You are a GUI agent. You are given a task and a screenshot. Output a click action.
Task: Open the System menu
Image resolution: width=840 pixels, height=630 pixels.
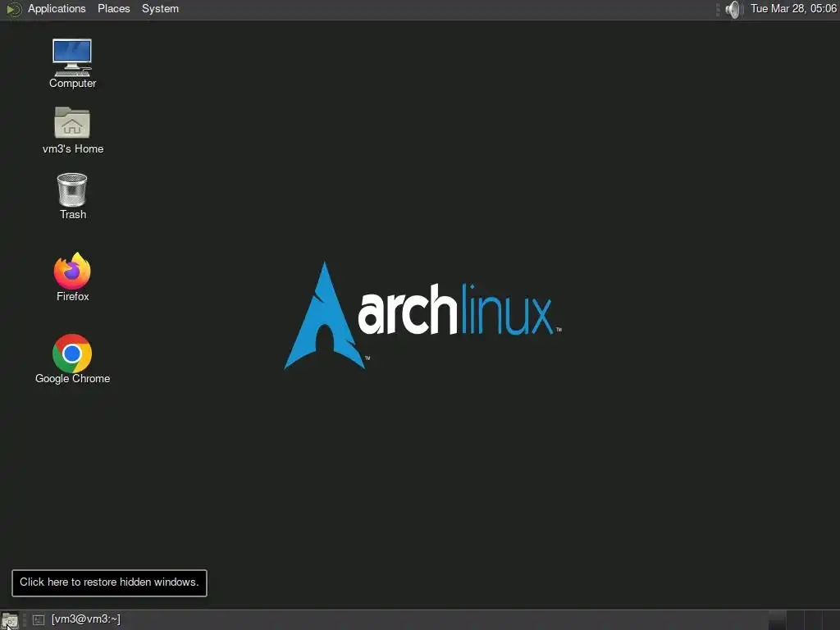pyautogui.click(x=160, y=9)
